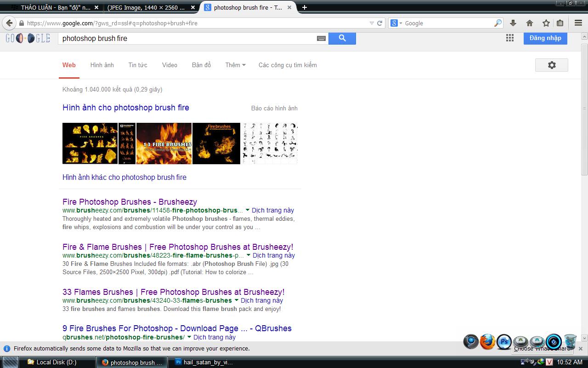Click Dịch trang này for QBrushes result
The image size is (588, 368).
[215, 337]
